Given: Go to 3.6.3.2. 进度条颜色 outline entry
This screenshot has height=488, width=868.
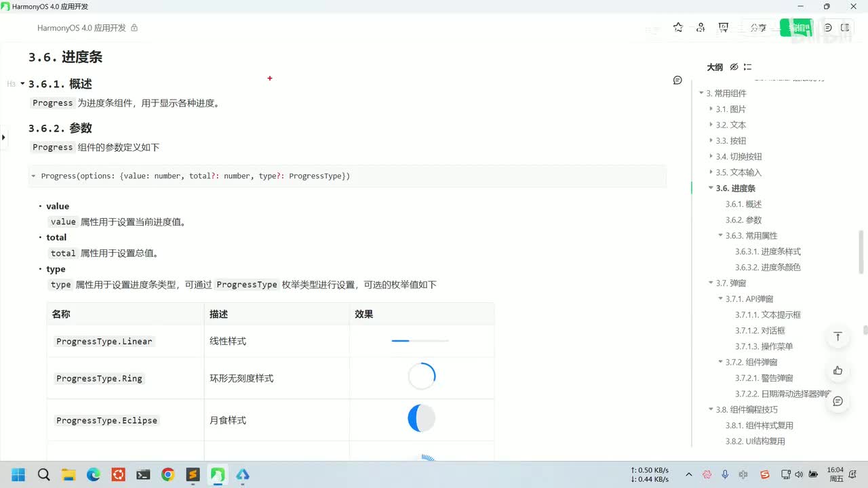Looking at the screenshot, I should pyautogui.click(x=768, y=267).
